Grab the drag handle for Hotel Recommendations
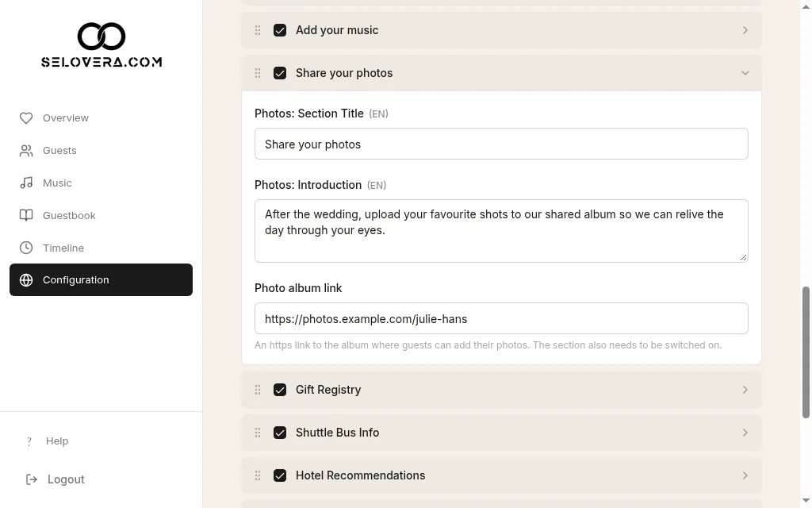The height and width of the screenshot is (508, 812). click(258, 476)
